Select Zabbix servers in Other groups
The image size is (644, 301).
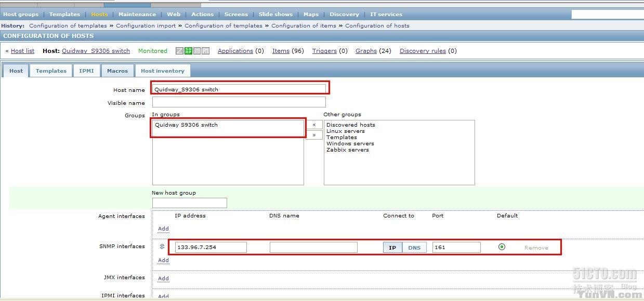click(348, 149)
